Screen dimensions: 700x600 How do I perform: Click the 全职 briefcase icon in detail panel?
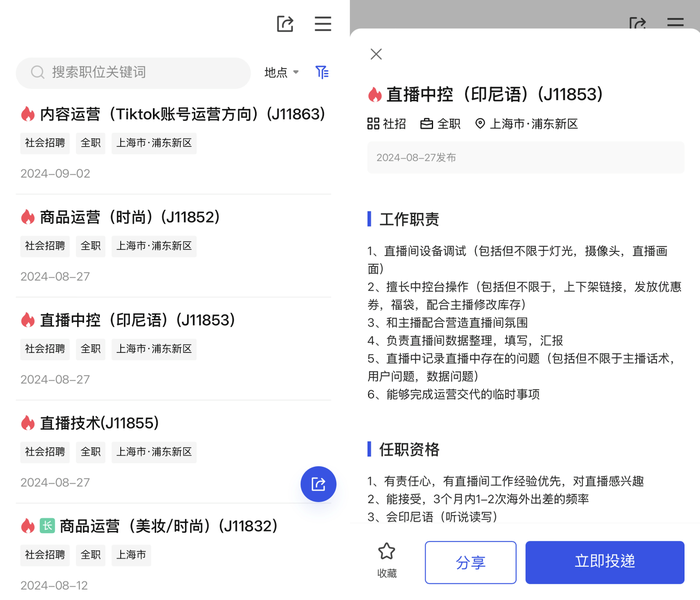pyautogui.click(x=427, y=124)
